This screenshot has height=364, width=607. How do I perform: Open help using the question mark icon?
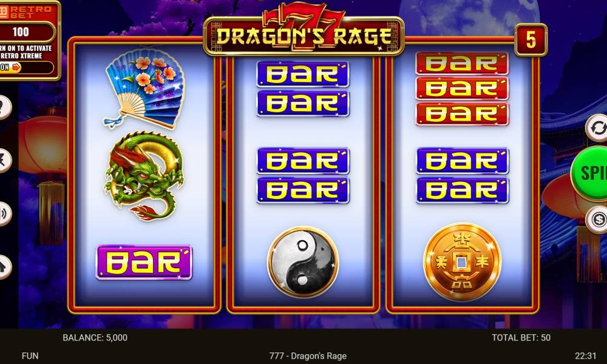tap(5, 107)
